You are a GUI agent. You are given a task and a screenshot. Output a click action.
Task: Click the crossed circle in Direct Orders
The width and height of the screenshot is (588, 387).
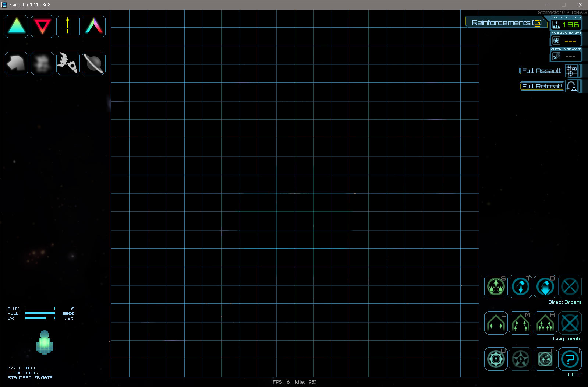[x=570, y=286]
